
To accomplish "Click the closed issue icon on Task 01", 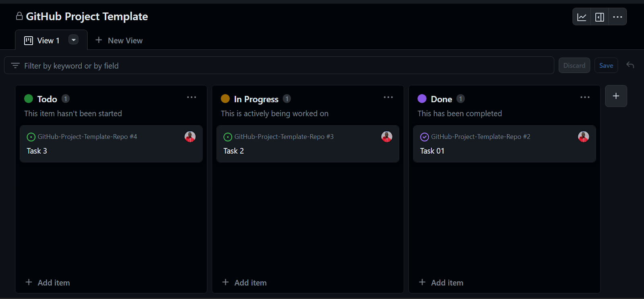I will 425,137.
